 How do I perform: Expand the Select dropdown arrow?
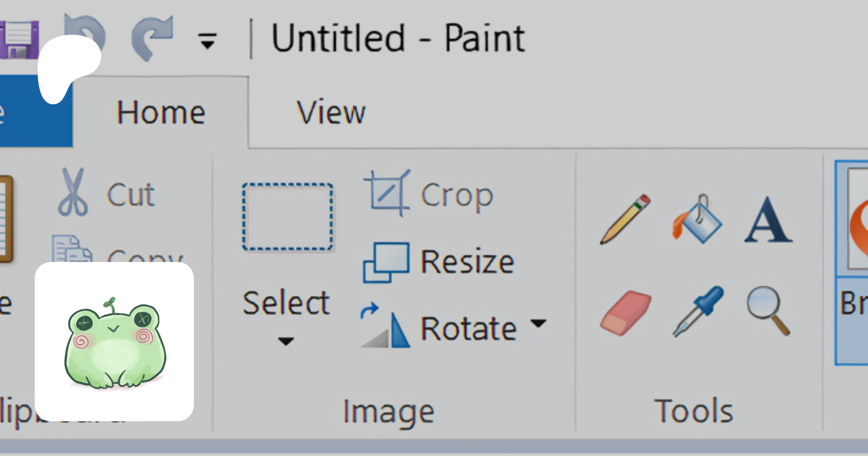pyautogui.click(x=286, y=341)
